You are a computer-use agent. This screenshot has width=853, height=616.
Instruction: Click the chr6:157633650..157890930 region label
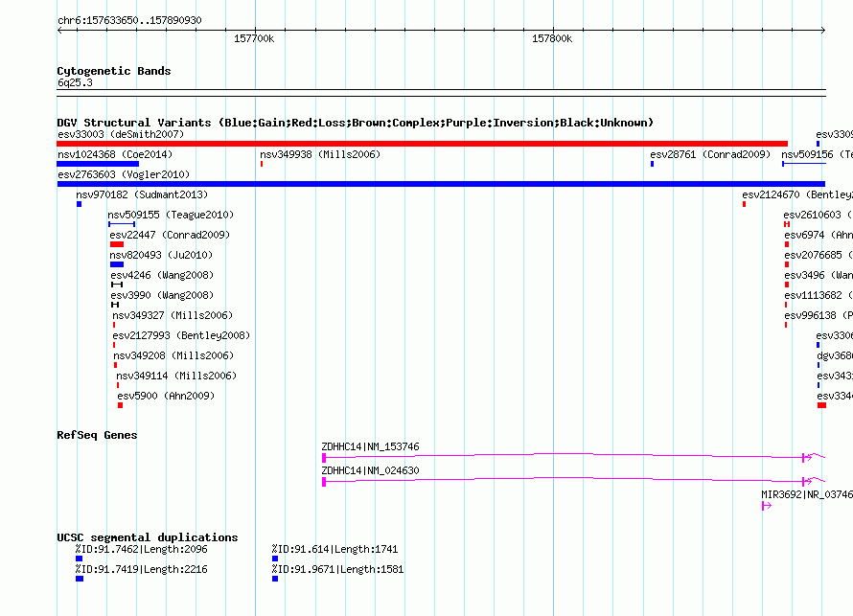(x=129, y=20)
